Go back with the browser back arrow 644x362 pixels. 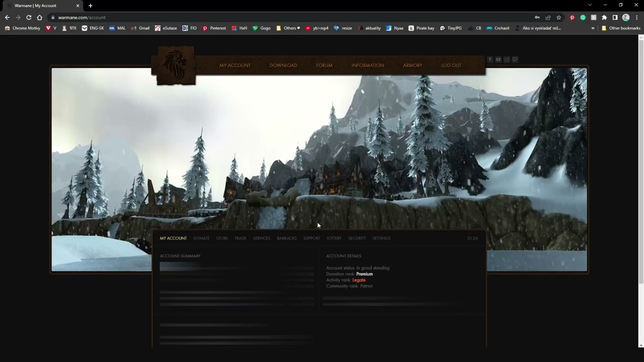(7, 17)
